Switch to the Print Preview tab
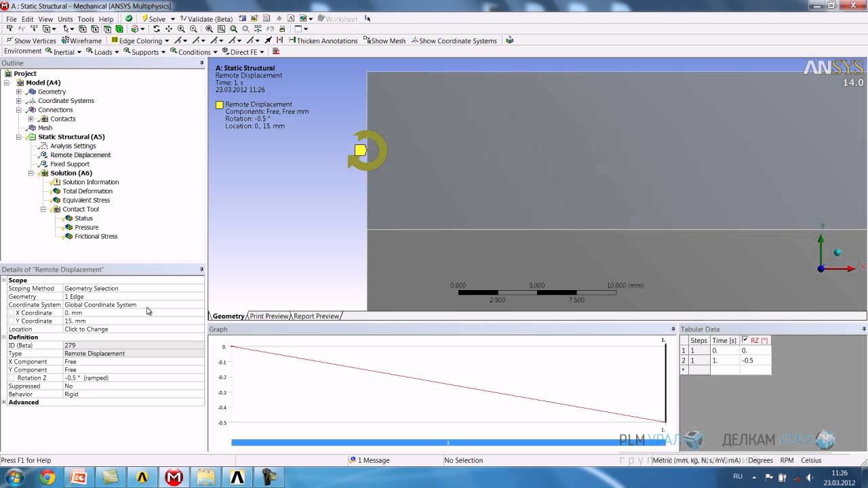 coord(269,316)
